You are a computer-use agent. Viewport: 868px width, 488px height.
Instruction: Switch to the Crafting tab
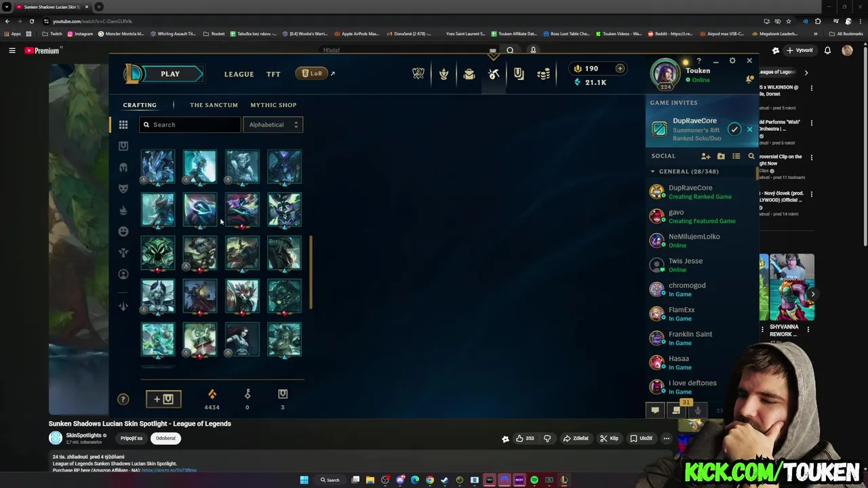pos(140,105)
